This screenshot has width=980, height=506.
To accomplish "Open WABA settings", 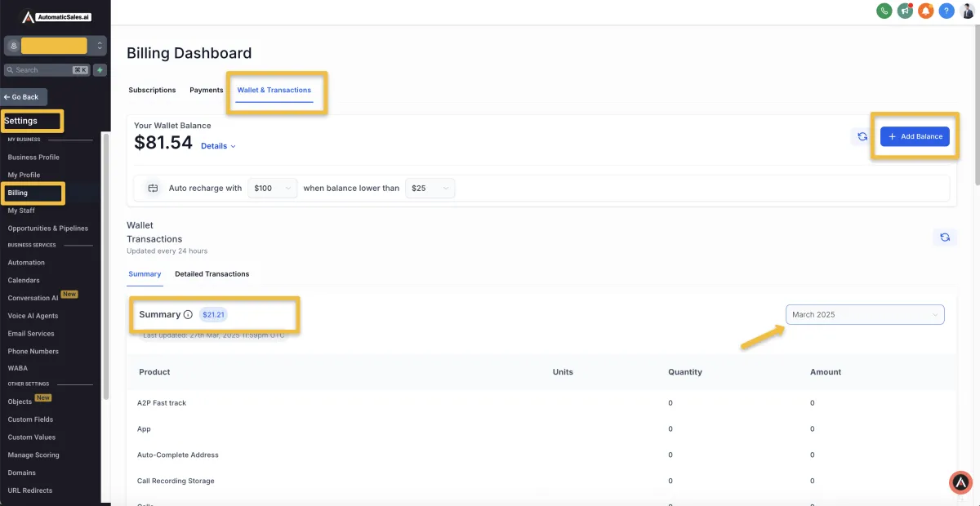I will tap(17, 368).
